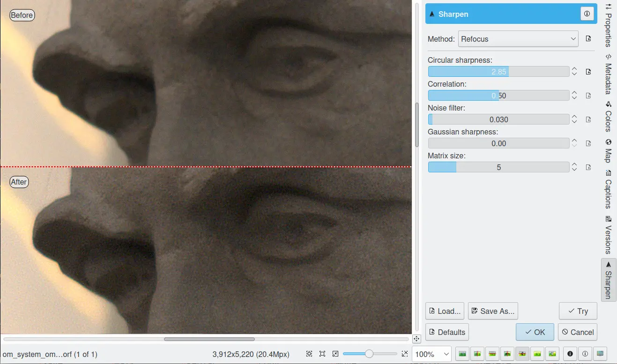Open the Method dropdown showing Refocus
617x364 pixels.
click(518, 39)
